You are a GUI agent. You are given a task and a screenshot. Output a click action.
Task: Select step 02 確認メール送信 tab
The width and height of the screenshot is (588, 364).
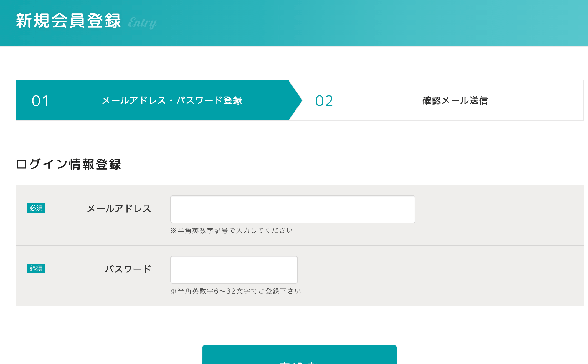455,100
